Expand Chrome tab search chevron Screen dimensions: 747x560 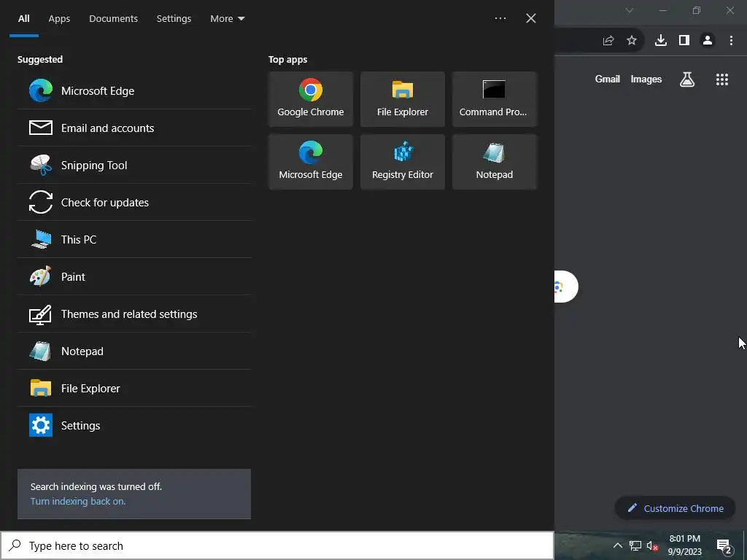pyautogui.click(x=630, y=10)
